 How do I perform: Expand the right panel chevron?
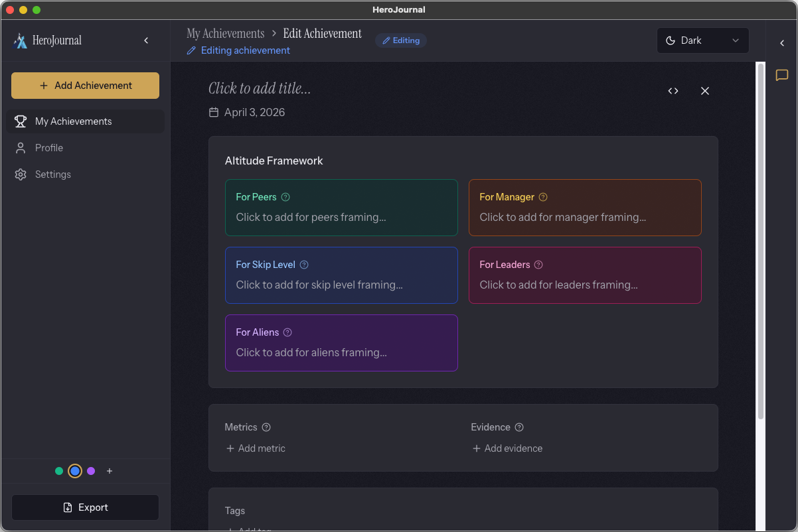pos(781,43)
